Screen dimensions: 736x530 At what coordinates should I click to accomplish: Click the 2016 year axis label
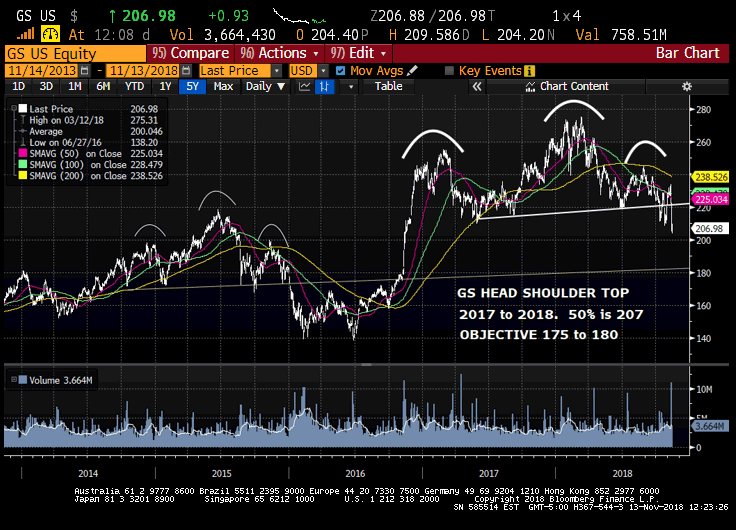click(355, 474)
